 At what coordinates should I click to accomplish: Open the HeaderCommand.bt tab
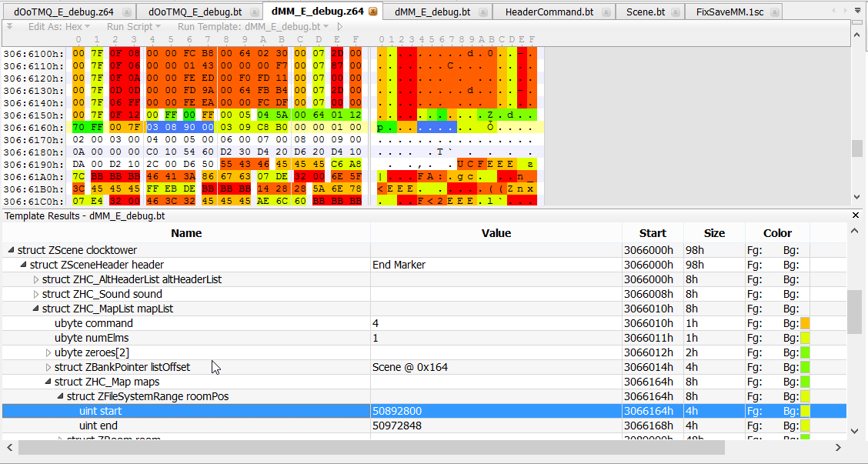coord(549,12)
